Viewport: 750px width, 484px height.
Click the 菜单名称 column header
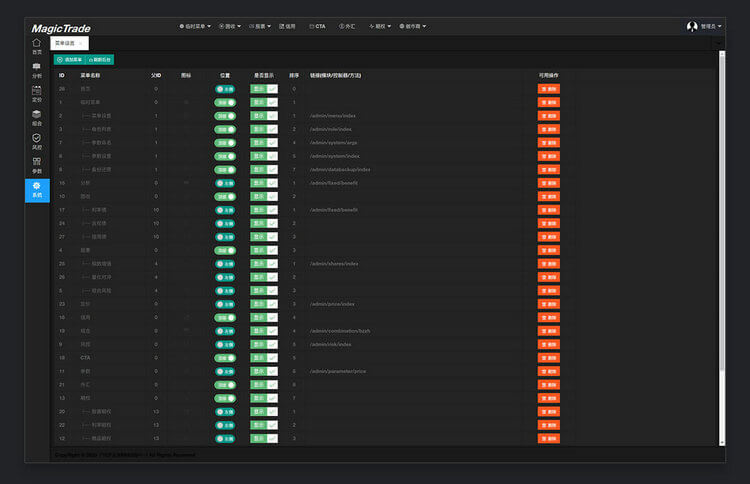tap(90, 76)
